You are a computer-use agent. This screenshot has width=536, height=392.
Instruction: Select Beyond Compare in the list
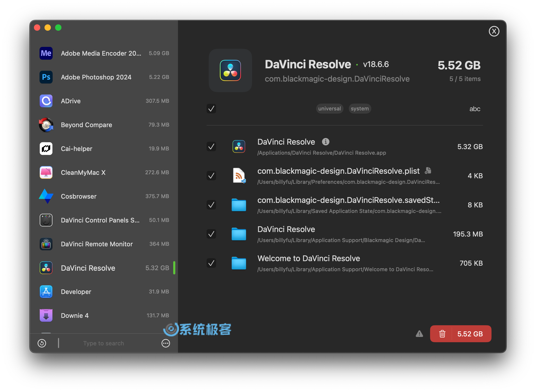tap(104, 125)
